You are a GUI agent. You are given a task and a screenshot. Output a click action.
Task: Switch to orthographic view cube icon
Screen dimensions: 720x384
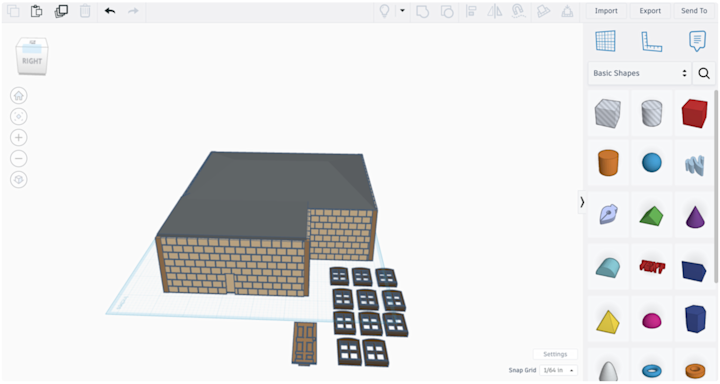[x=19, y=180]
